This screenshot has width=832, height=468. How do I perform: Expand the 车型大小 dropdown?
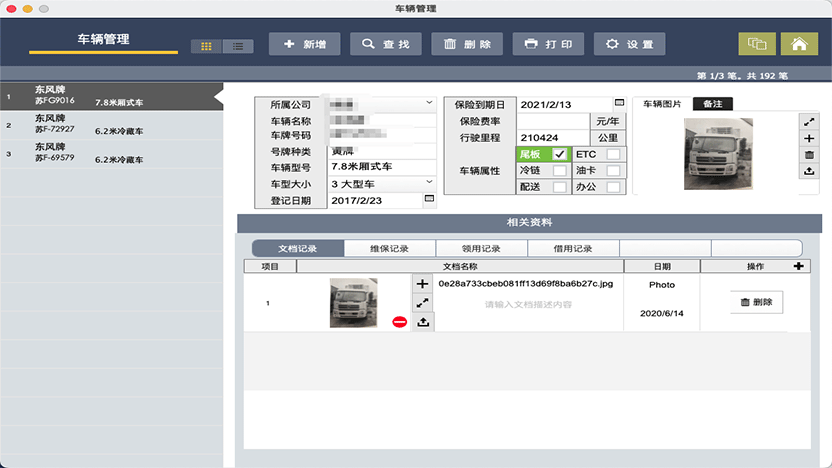[429, 182]
